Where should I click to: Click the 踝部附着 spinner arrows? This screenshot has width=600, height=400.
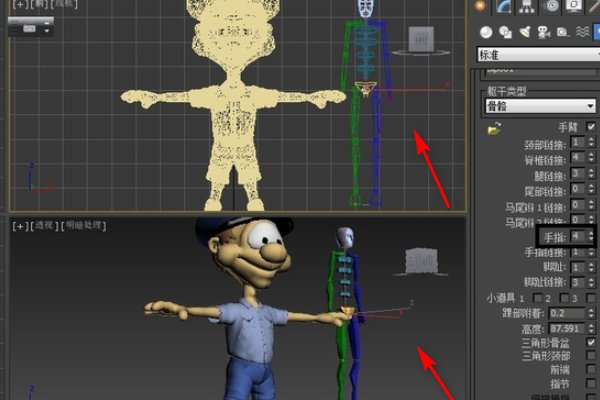[591, 313]
